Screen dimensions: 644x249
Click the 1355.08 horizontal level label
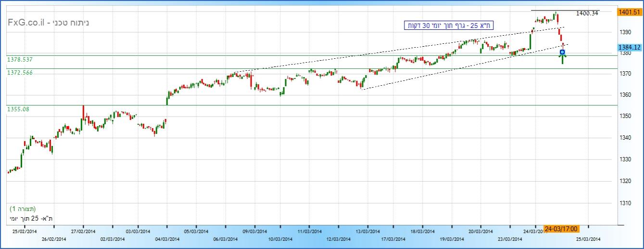(18, 109)
